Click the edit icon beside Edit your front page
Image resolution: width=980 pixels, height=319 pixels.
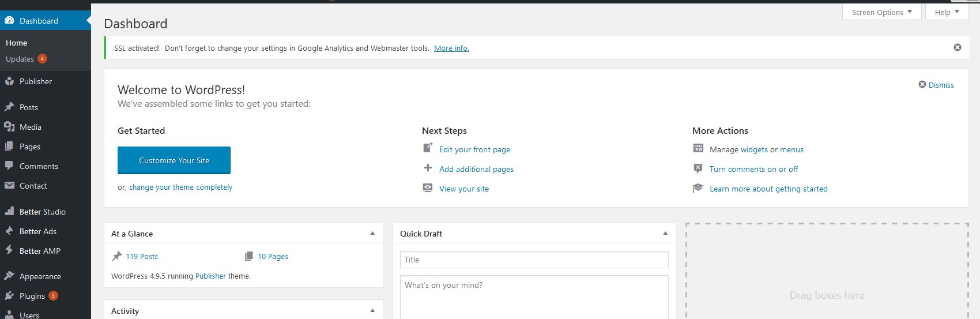(x=428, y=148)
